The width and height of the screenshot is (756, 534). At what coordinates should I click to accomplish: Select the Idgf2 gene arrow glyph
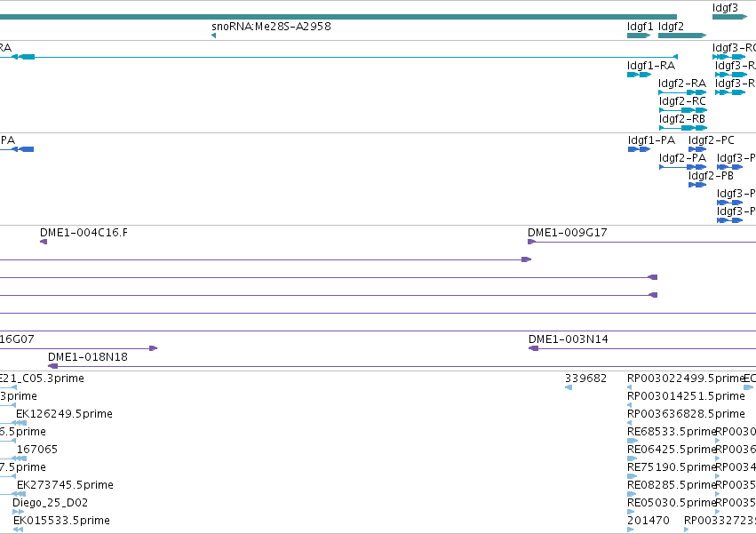click(682, 36)
